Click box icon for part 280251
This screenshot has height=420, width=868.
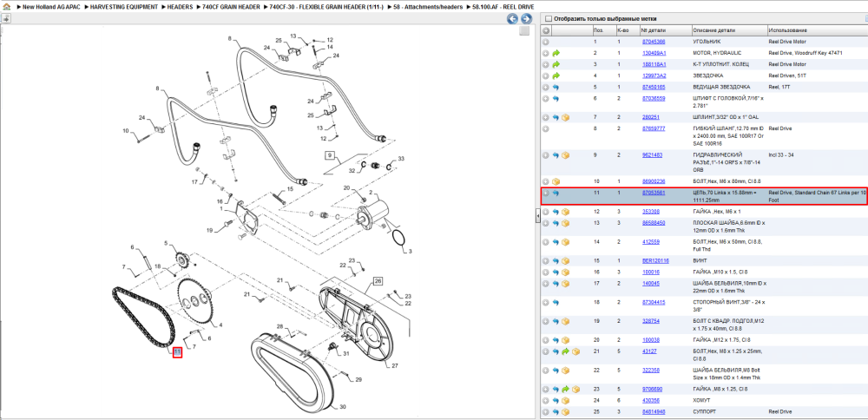(x=565, y=117)
